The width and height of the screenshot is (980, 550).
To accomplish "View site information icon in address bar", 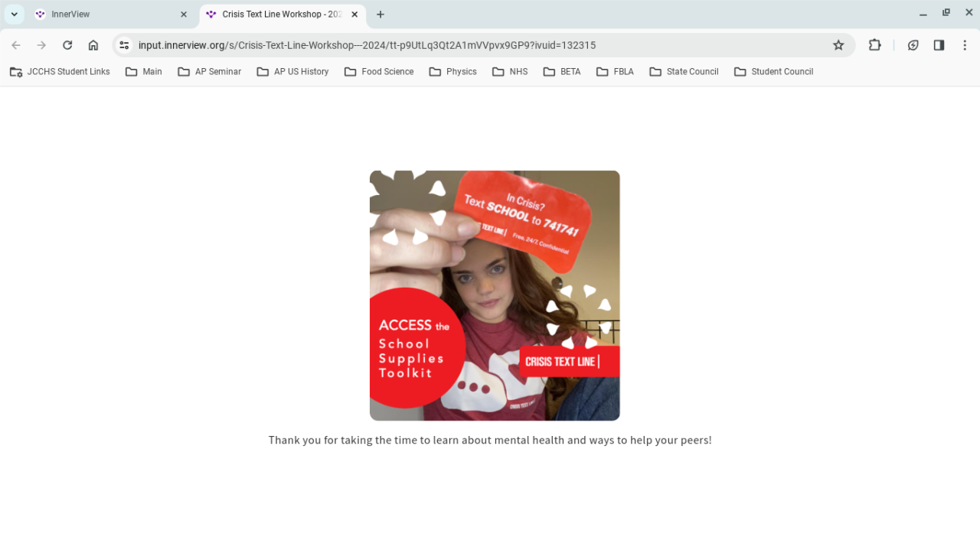I will 125,45.
